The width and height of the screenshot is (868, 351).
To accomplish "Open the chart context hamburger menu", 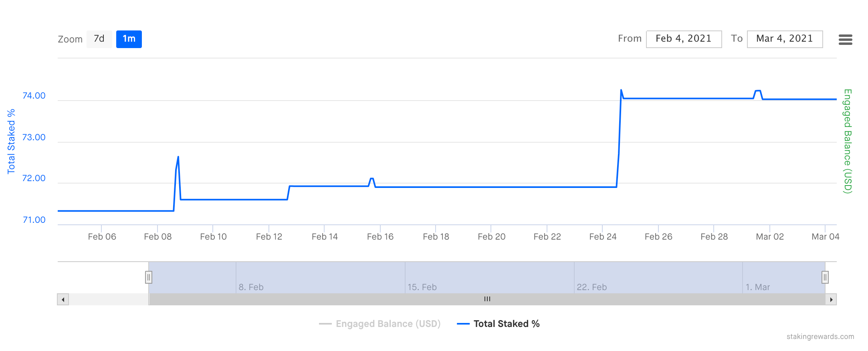I will tap(845, 39).
